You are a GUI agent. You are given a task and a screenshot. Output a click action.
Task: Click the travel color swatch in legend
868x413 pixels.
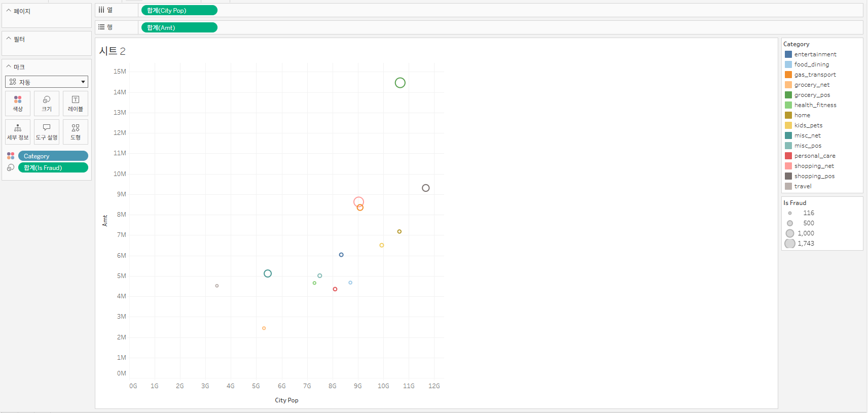788,186
